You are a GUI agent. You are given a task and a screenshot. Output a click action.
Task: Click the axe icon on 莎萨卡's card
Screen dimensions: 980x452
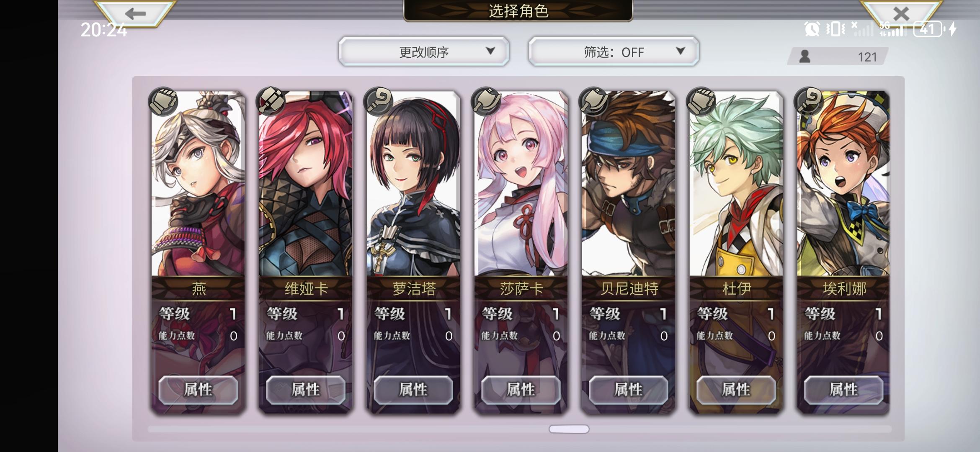[x=486, y=101]
